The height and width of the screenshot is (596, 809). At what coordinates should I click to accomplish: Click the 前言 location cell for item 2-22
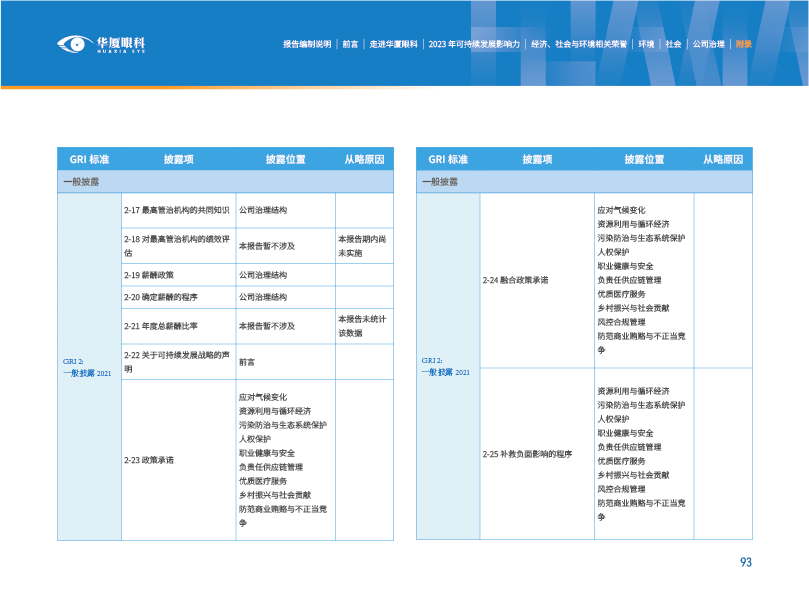(245, 362)
